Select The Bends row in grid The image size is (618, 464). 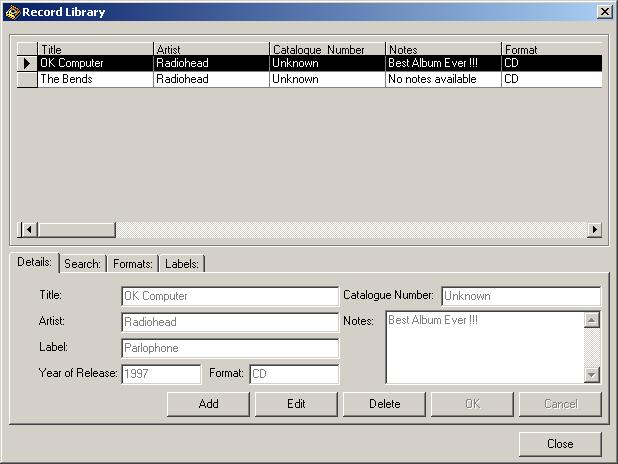[95, 79]
